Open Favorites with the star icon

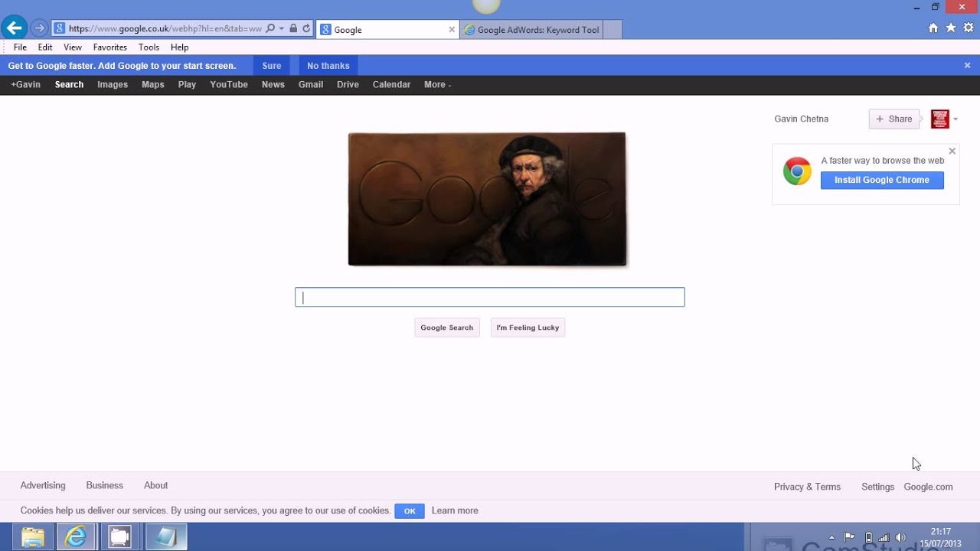click(x=951, y=28)
